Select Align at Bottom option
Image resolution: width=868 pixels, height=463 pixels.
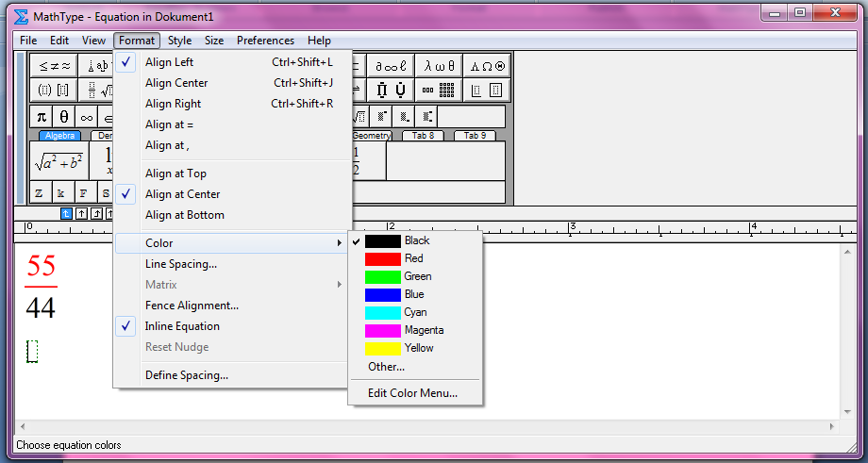click(233, 215)
